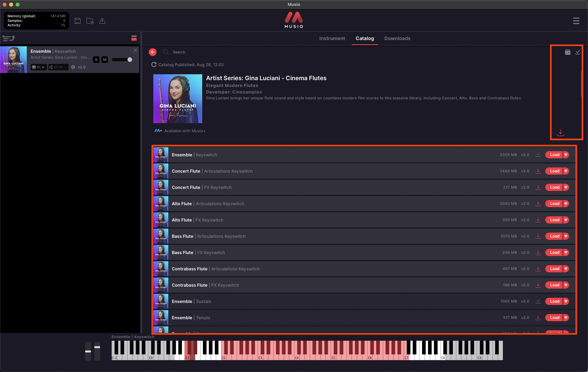588x372 pixels.
Task: Open instrument settings gear icon
Action: 73,67
